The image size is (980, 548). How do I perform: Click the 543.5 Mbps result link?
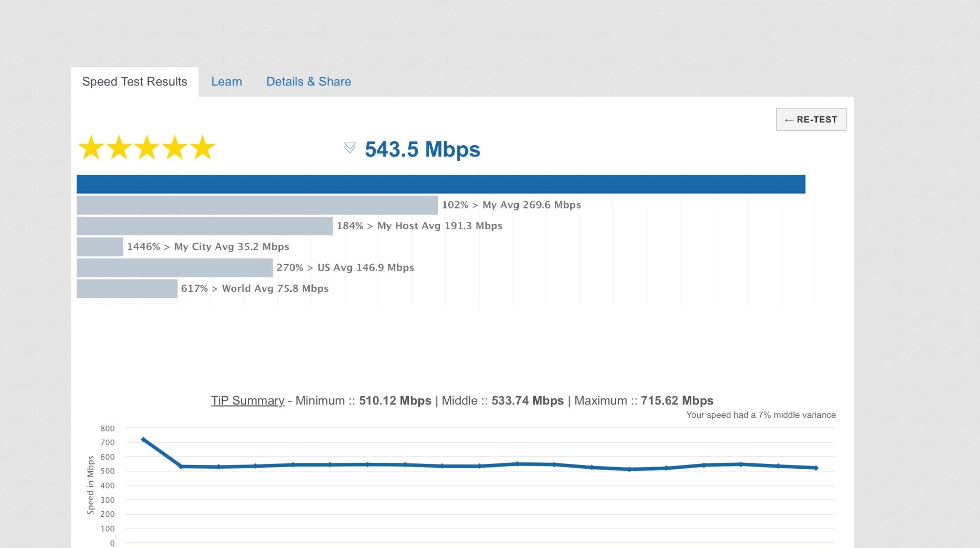(x=422, y=149)
